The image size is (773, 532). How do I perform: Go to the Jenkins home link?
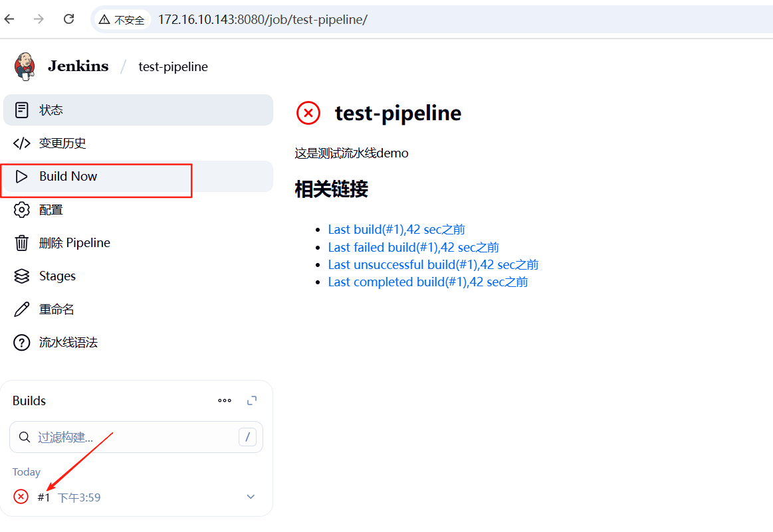point(78,66)
